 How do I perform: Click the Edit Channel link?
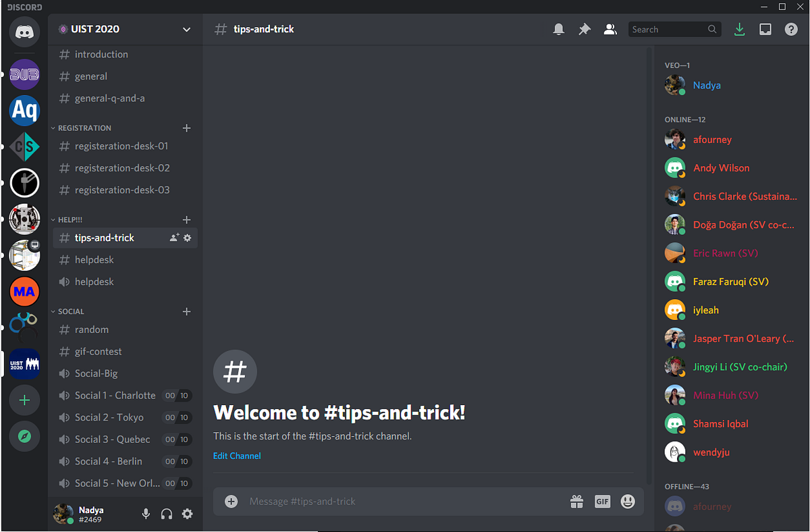[x=237, y=456]
